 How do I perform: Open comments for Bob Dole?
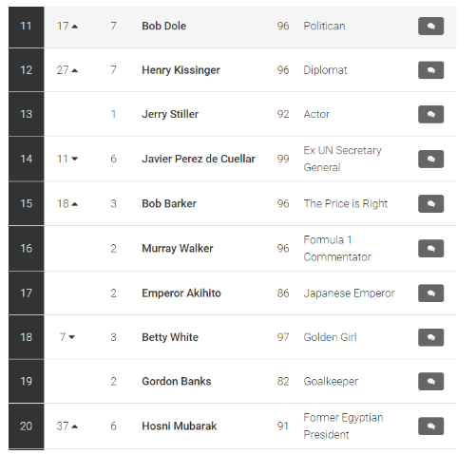click(430, 26)
